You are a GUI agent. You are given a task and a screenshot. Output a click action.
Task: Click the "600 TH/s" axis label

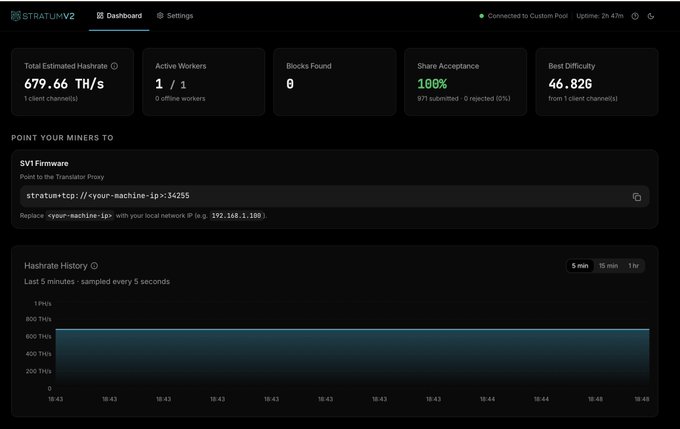38,337
